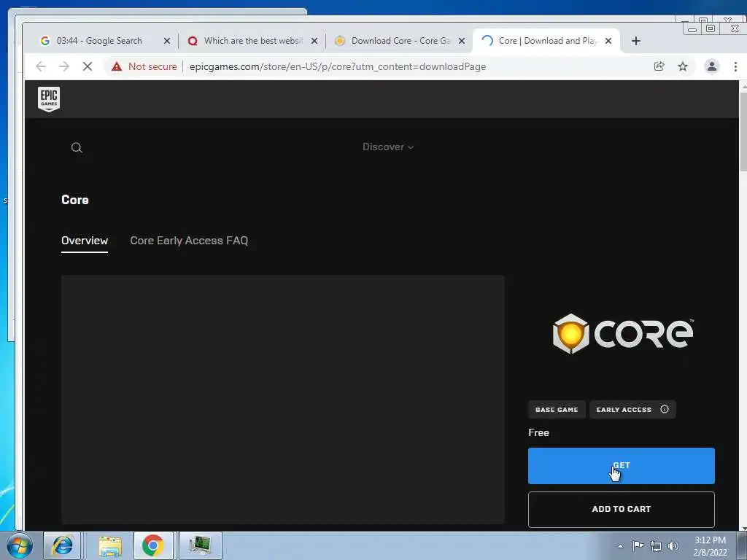Switch to the 'Which are the best websit' tab
The image size is (747, 560).
coord(253,41)
